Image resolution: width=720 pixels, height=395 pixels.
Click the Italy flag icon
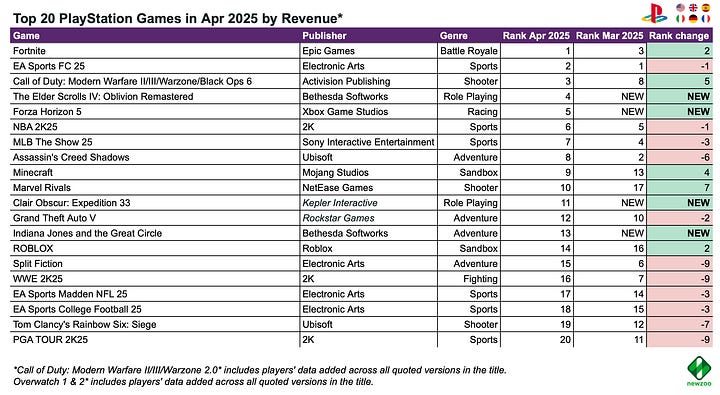click(x=681, y=18)
